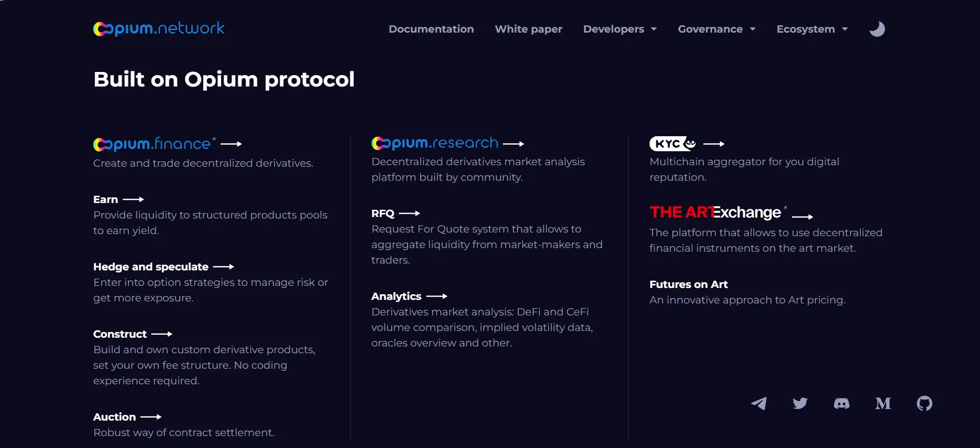Image resolution: width=980 pixels, height=448 pixels.
Task: Open the Documentation menu item
Action: tap(431, 29)
